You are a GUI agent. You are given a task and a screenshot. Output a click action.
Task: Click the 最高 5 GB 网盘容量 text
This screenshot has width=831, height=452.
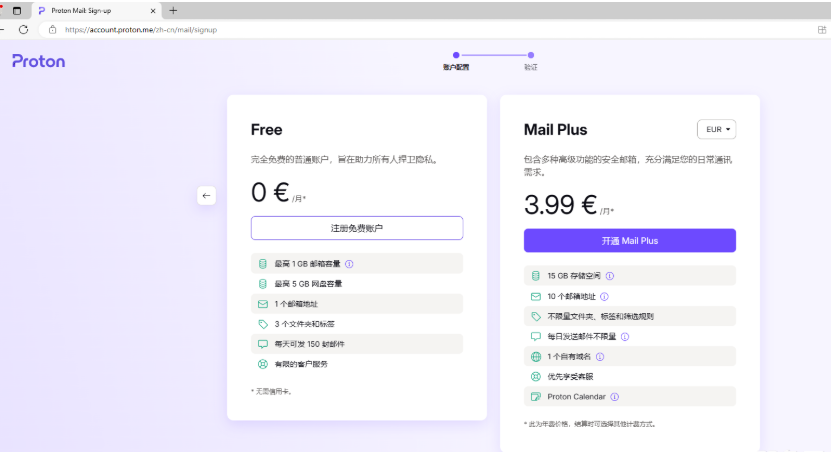308,284
